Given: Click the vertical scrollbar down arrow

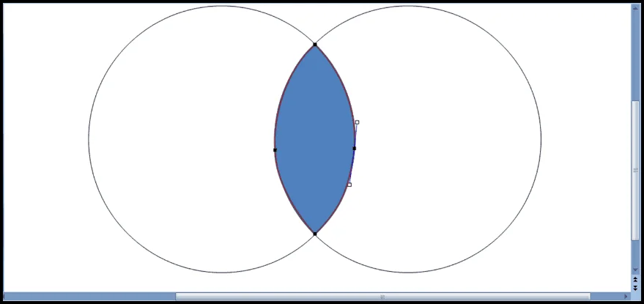Looking at the screenshot, I should click(635, 270).
